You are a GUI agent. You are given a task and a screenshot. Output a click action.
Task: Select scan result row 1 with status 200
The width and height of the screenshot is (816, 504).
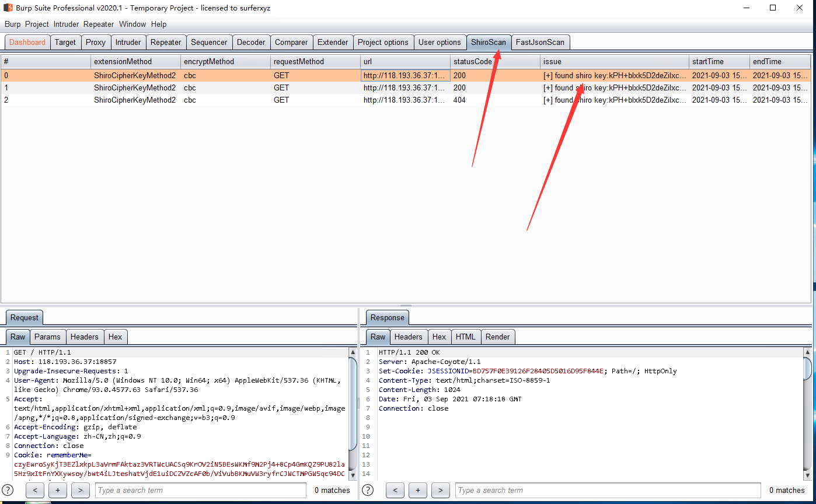point(406,87)
